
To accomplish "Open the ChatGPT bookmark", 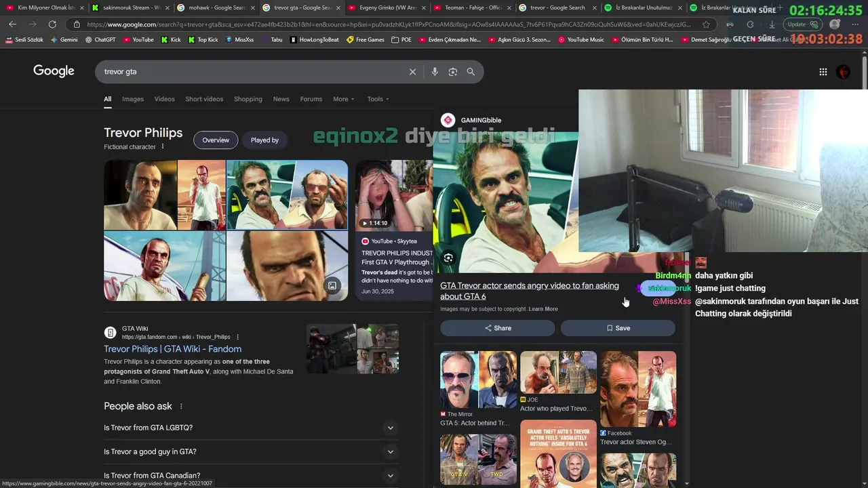I will point(100,40).
